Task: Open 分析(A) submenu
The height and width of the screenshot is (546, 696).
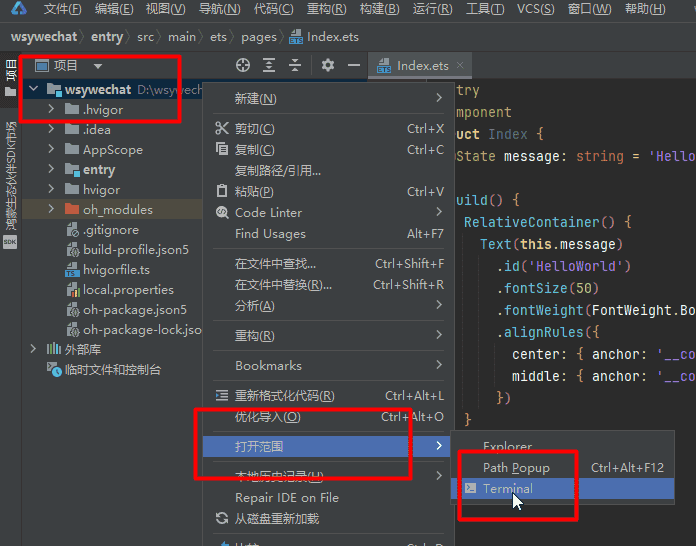Action: tap(328, 305)
